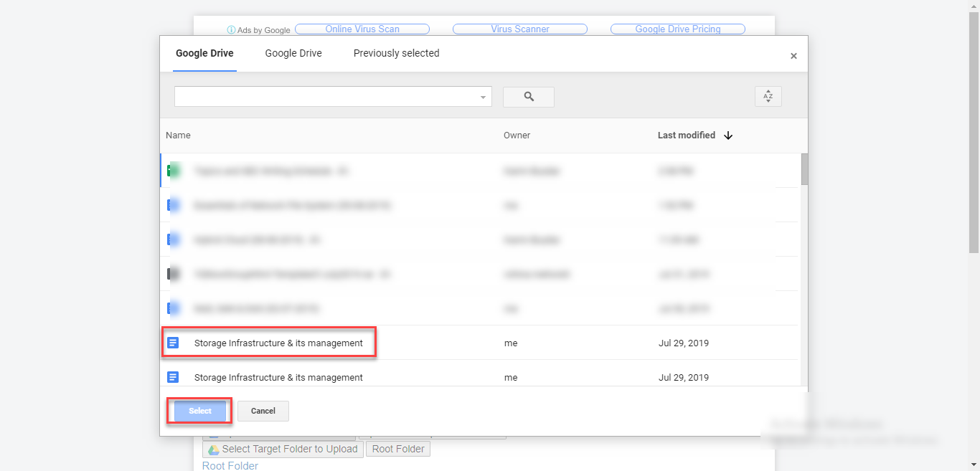Open the Virus Scanner ad link
Viewport: 980px width, 471px height.
tap(520, 29)
